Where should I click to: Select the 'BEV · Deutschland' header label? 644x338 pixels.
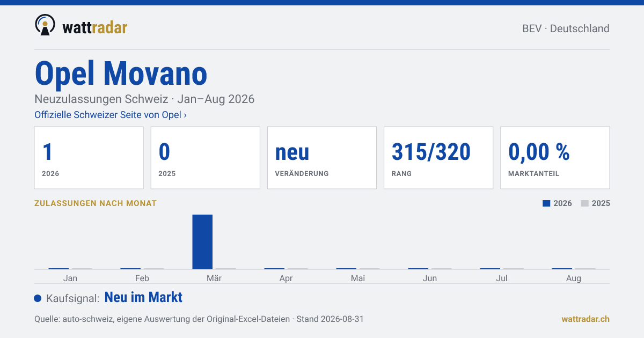pos(566,28)
